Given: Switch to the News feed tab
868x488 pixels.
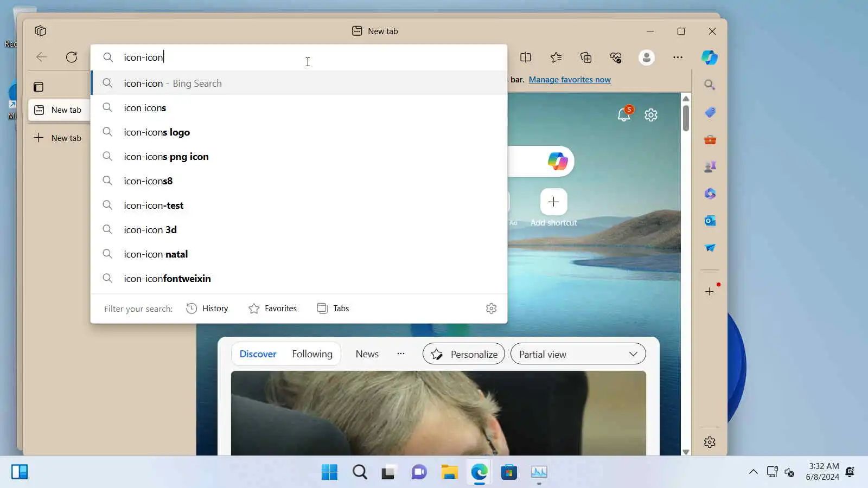Looking at the screenshot, I should 367,354.
